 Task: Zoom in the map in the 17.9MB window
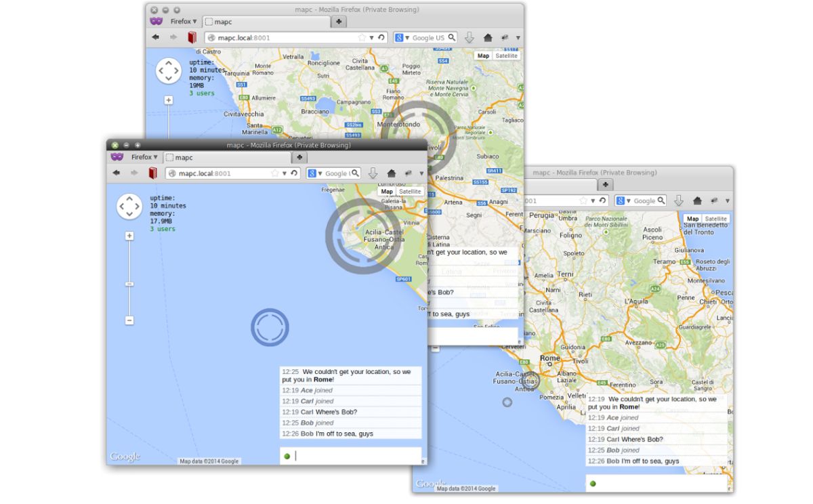pyautogui.click(x=129, y=236)
